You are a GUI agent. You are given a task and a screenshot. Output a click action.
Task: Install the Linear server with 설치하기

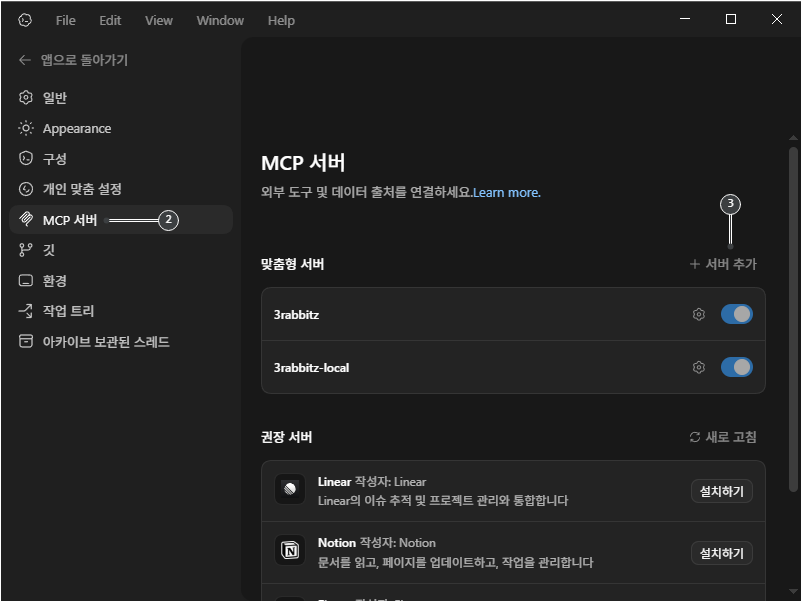click(x=721, y=491)
